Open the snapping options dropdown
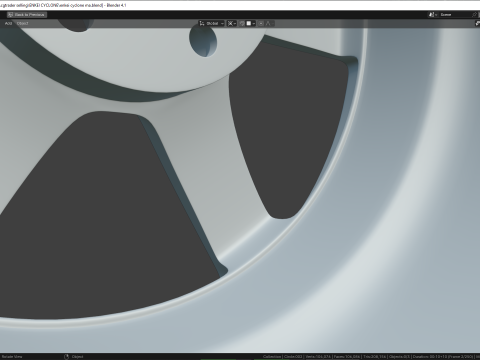The image size is (480, 360). pos(251,23)
